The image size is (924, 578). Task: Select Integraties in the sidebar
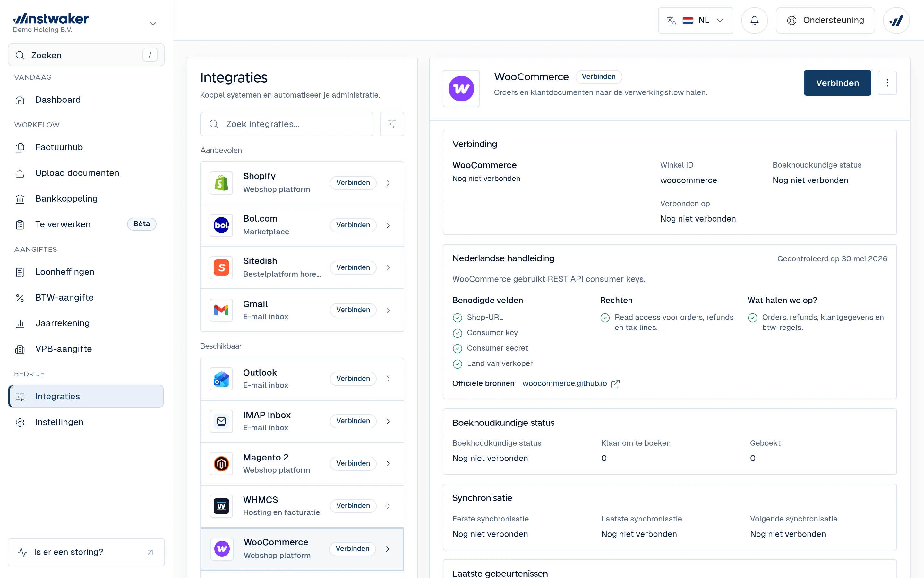pyautogui.click(x=86, y=397)
